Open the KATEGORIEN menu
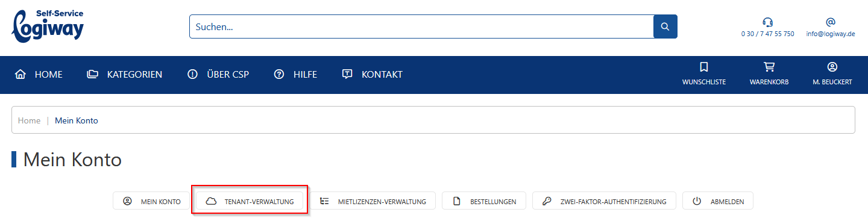868x221 pixels. [x=134, y=75]
